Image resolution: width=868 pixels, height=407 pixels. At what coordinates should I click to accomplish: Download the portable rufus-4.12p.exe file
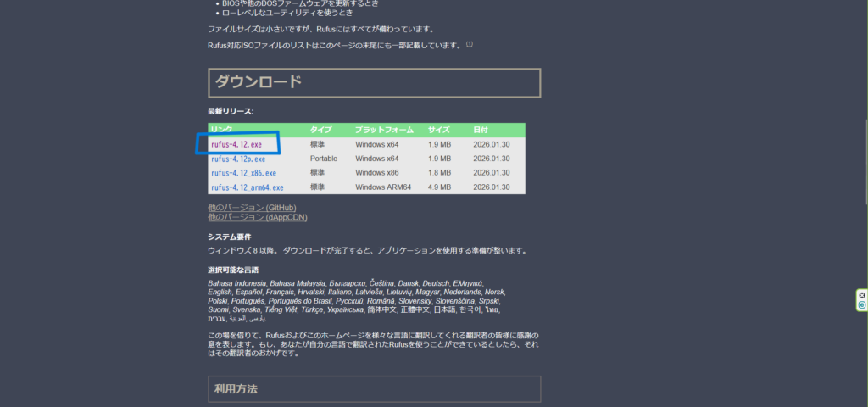pos(238,159)
